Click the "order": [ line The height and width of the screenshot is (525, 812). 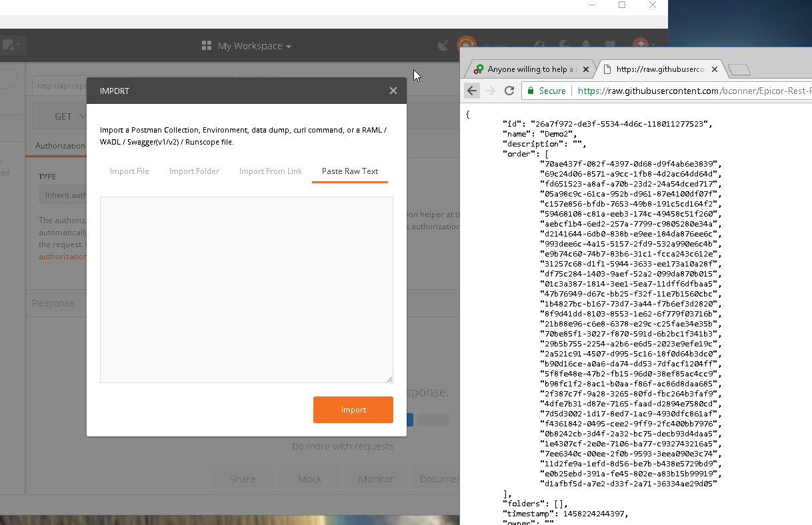pos(526,154)
